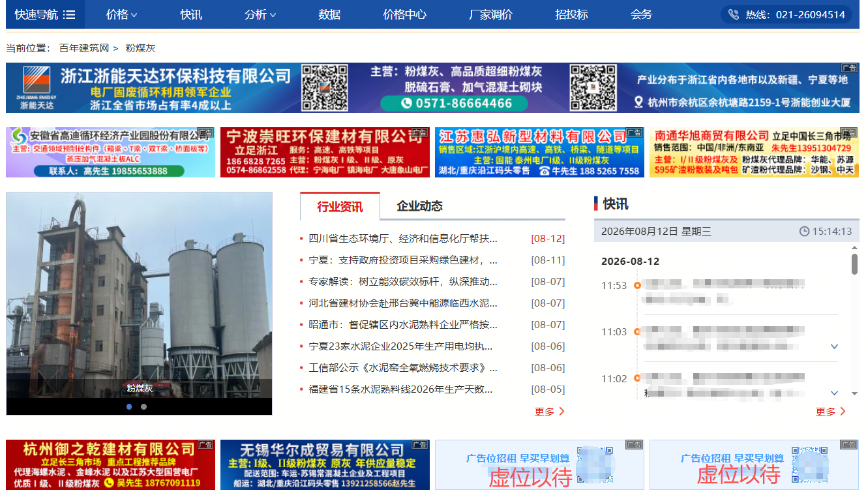The image size is (868, 501).
Task: Click the 百年建筑网 breadcrumb link
Action: tap(84, 48)
